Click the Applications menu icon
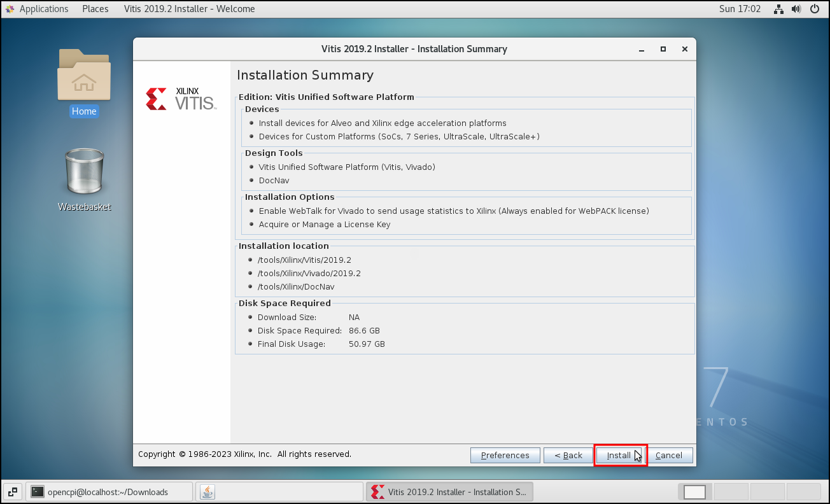Image resolution: width=830 pixels, height=504 pixels. [10, 9]
